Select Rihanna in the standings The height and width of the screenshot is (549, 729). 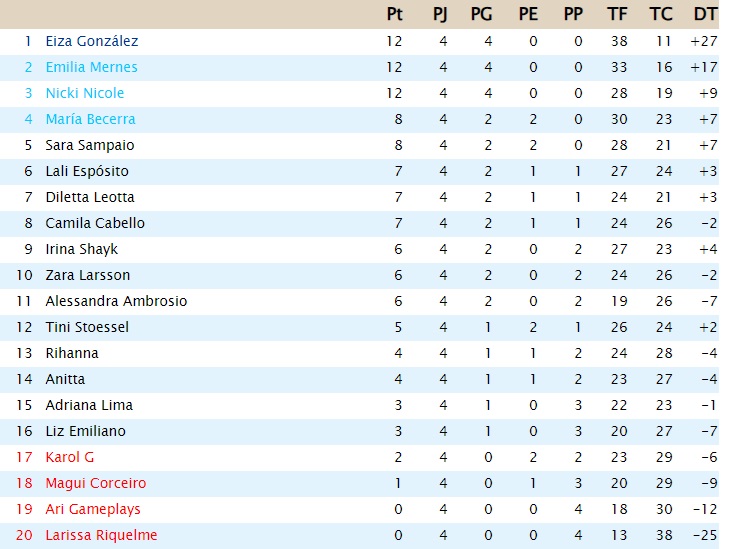[x=72, y=354]
